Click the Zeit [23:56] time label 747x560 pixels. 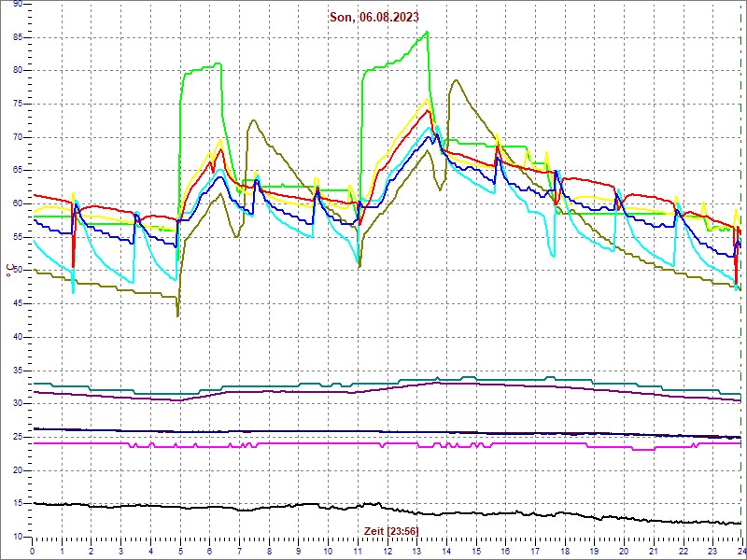[x=391, y=530]
